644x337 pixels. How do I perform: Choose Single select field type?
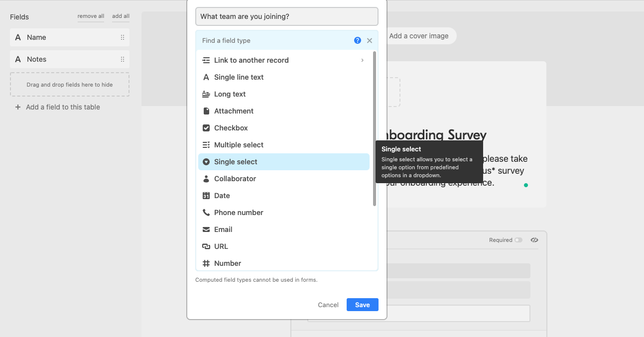coord(284,162)
